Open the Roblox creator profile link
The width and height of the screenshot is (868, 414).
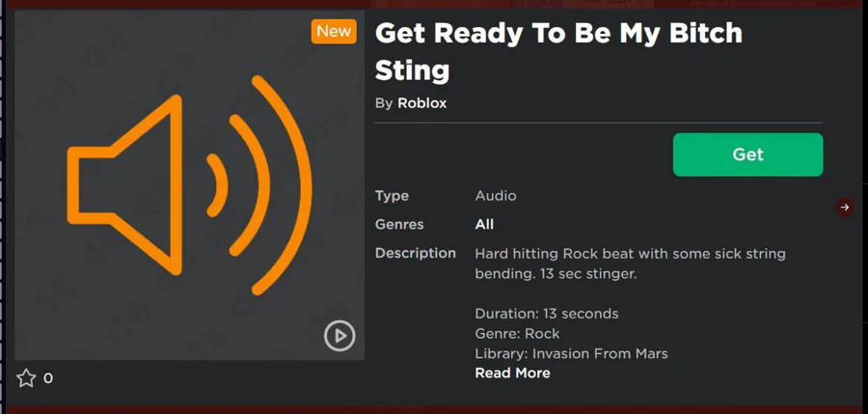pos(421,103)
